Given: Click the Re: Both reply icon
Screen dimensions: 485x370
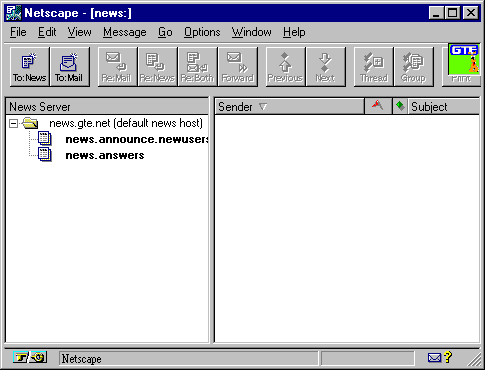Looking at the screenshot, I should tap(198, 67).
